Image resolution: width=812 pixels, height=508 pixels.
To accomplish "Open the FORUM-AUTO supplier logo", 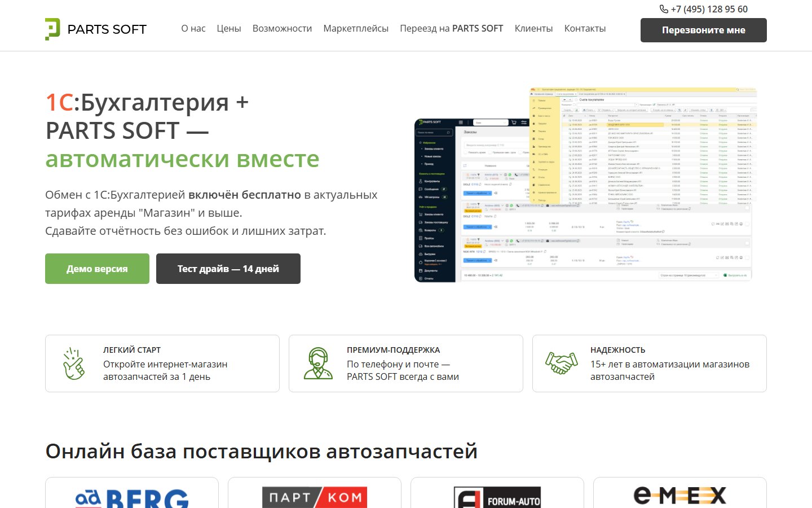I will tap(497, 497).
